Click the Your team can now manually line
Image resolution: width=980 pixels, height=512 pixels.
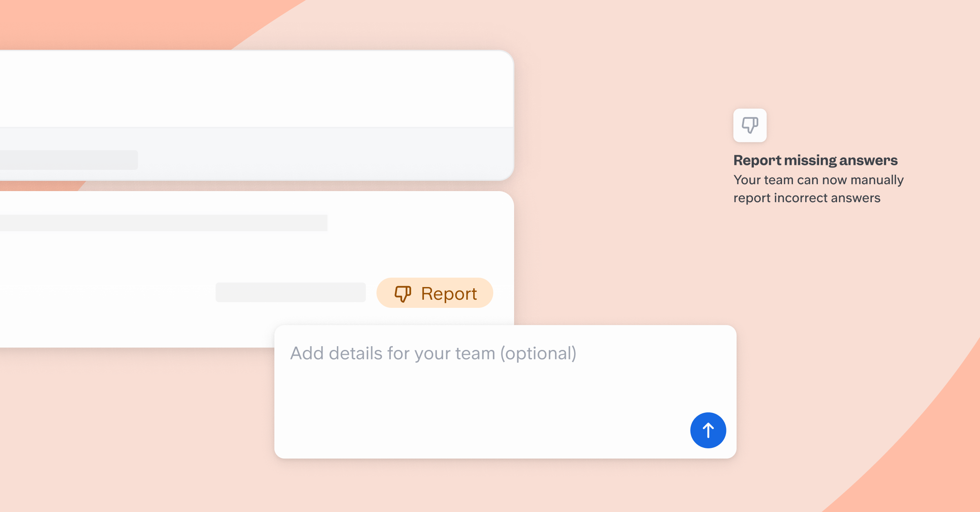pos(818,180)
